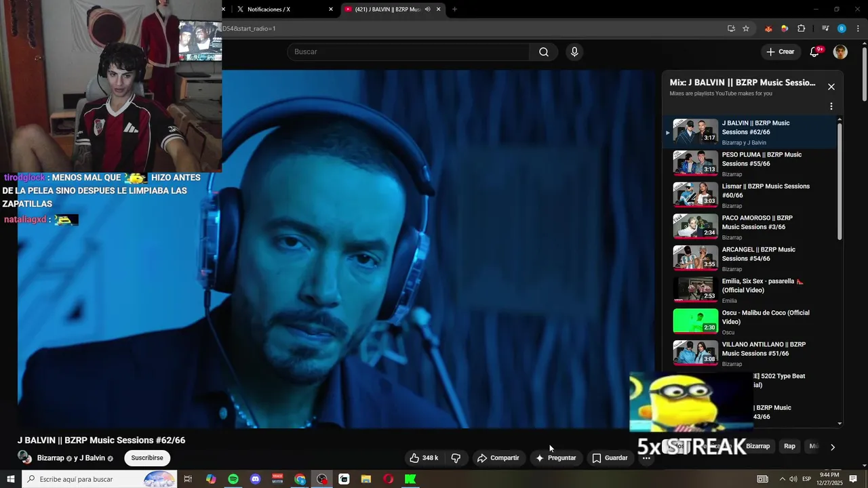This screenshot has width=868, height=488.
Task: Select the Rap filter chip
Action: [x=790, y=446]
